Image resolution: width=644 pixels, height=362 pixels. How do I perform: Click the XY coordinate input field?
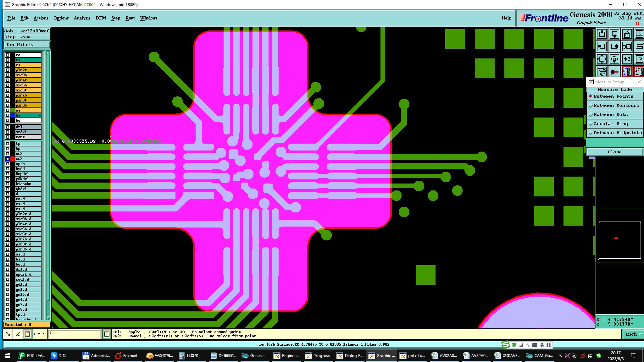tap(75, 334)
